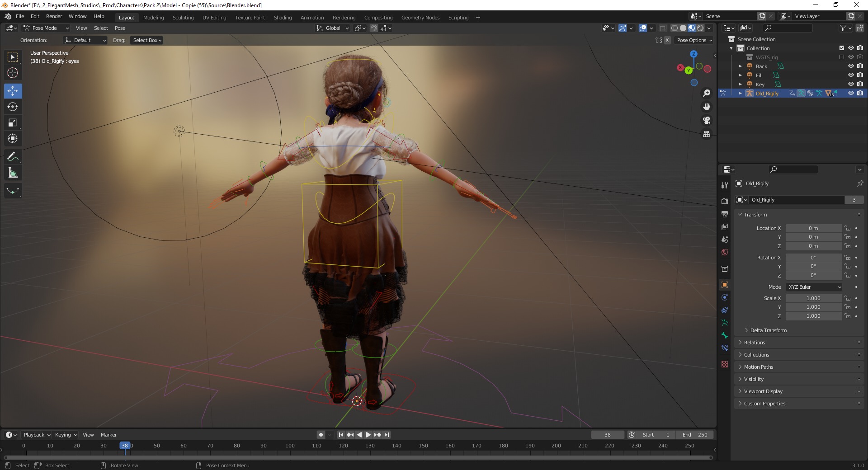Select the Transform tool
868x470 pixels.
point(13,138)
